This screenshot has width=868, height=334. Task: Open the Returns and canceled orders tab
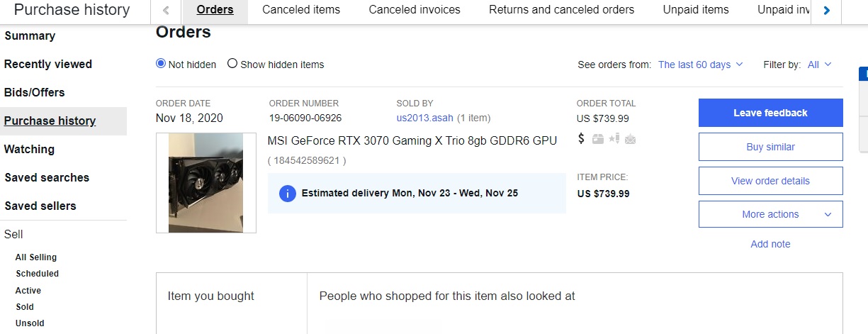[561, 10]
